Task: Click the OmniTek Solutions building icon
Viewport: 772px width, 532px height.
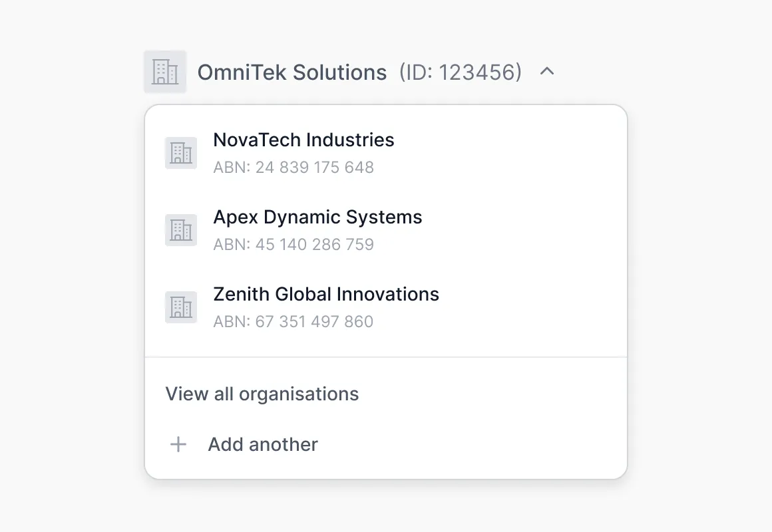Action: [x=165, y=72]
